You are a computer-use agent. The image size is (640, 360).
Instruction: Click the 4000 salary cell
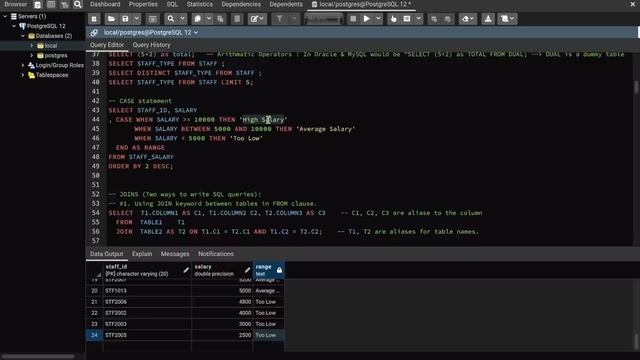222,313
